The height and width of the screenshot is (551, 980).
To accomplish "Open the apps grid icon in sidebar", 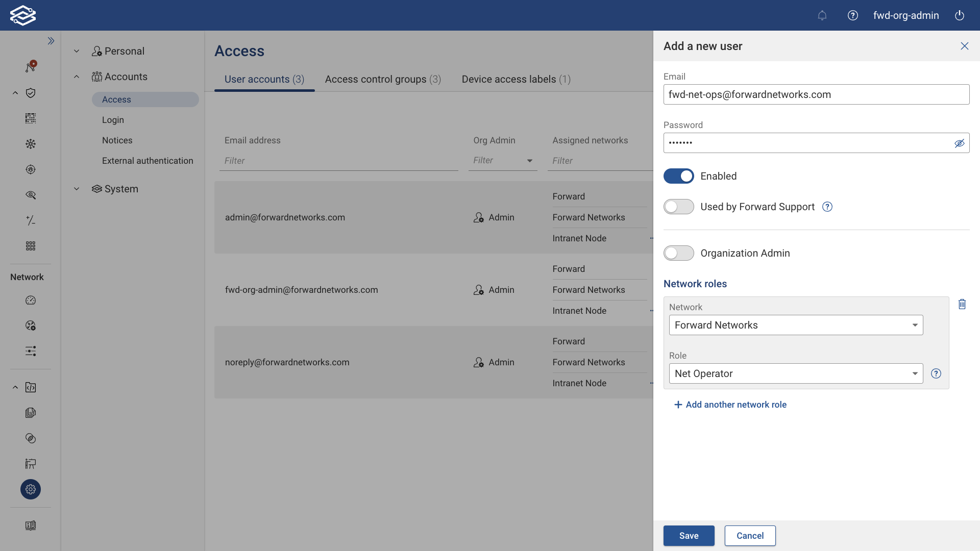I will point(31,245).
